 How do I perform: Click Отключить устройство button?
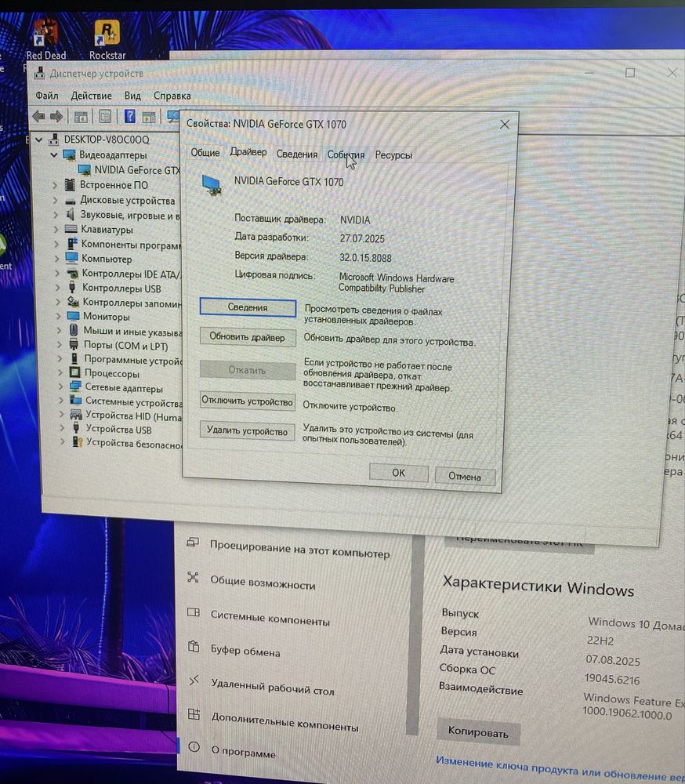coord(247,401)
